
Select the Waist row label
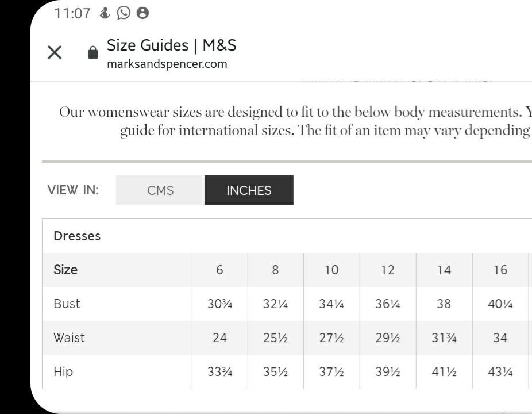click(x=69, y=338)
